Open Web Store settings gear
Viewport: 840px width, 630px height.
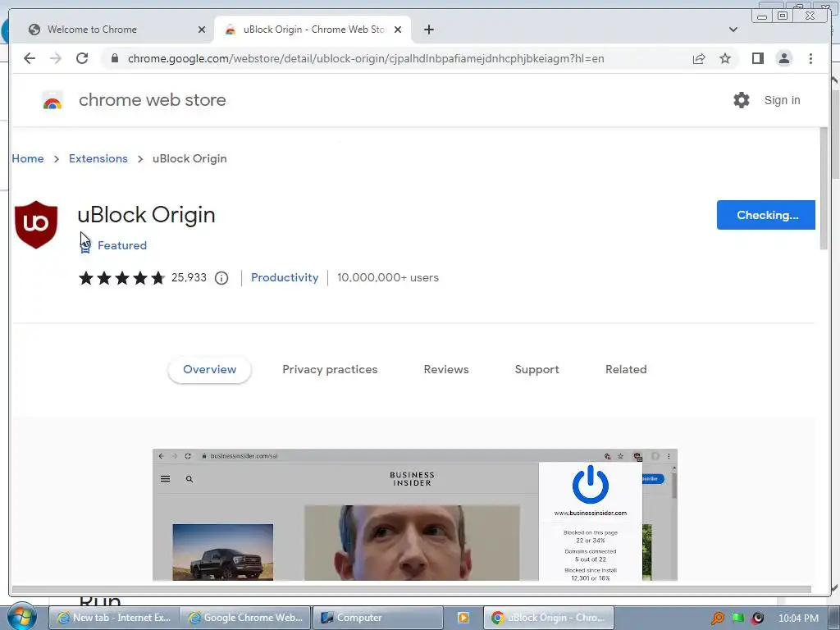[742, 100]
